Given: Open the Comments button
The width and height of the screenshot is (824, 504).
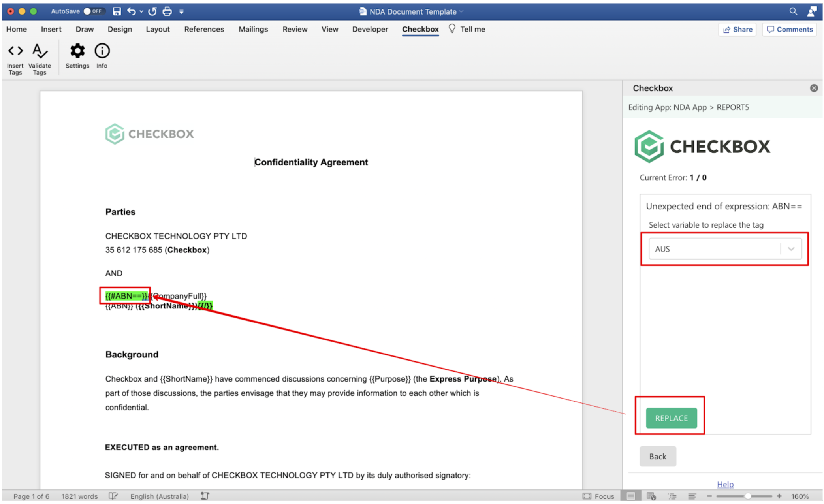Looking at the screenshot, I should [789, 29].
